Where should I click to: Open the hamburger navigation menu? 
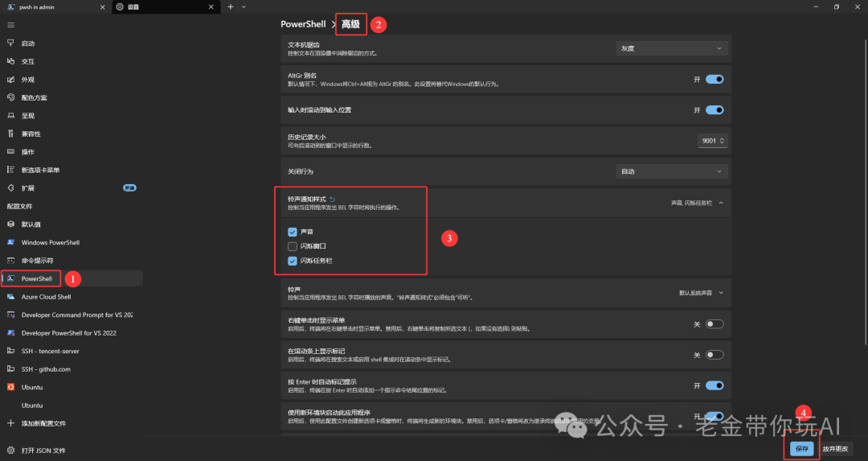click(x=10, y=25)
